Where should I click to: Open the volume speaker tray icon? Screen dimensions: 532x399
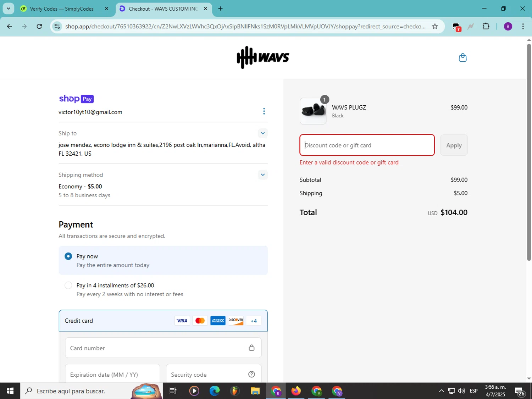(x=461, y=391)
